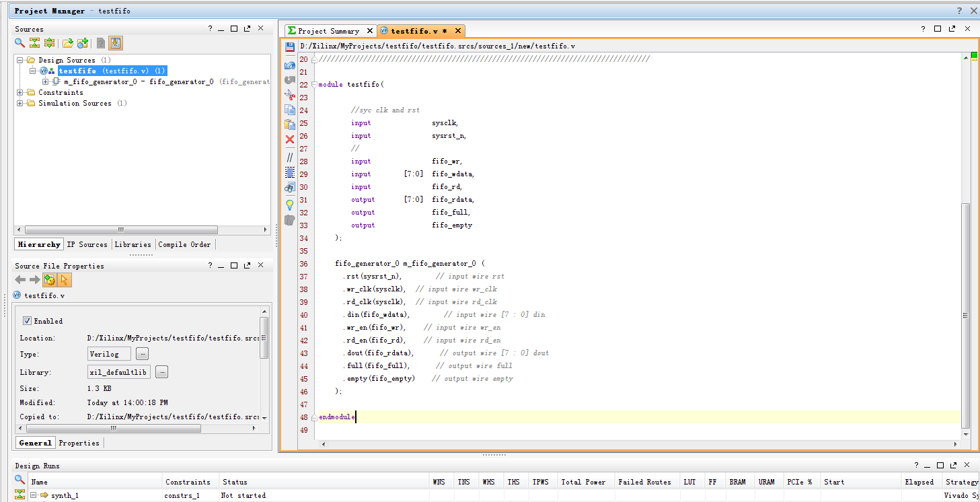
Task: Click the Cut scissors icon
Action: [x=290, y=95]
